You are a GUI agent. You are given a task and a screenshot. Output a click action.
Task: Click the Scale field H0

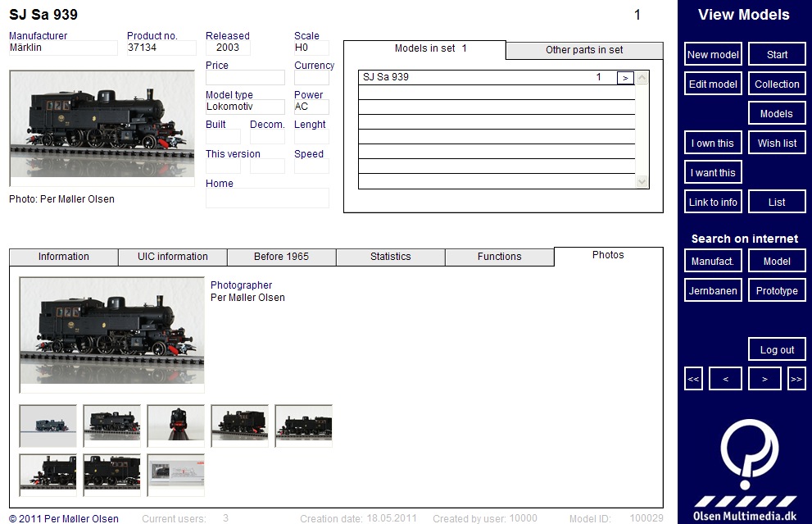click(x=311, y=48)
